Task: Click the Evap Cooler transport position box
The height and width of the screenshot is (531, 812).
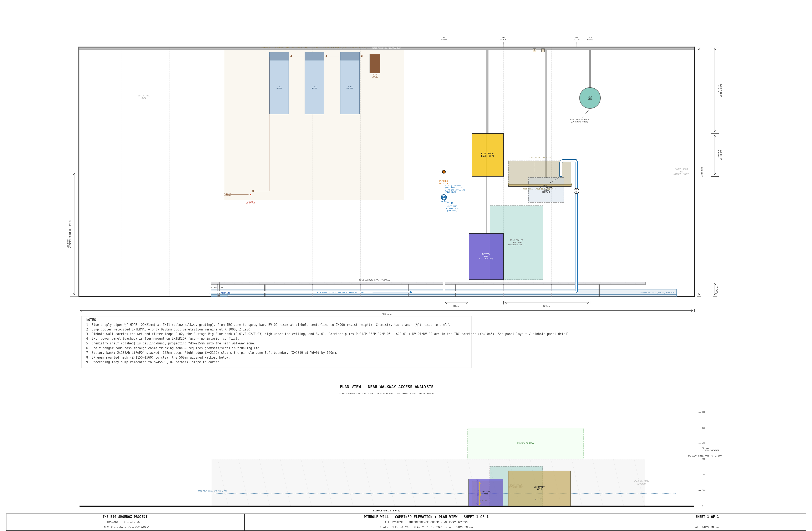Action: (516, 242)
